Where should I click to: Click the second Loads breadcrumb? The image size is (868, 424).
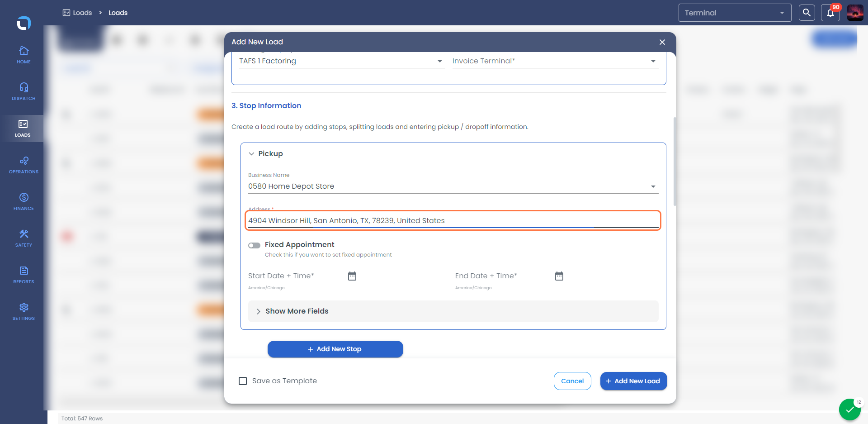tap(118, 13)
